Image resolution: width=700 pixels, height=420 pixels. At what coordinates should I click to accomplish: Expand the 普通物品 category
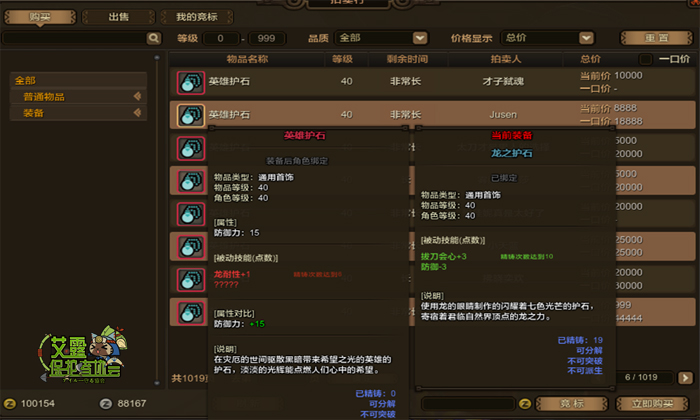click(79, 97)
